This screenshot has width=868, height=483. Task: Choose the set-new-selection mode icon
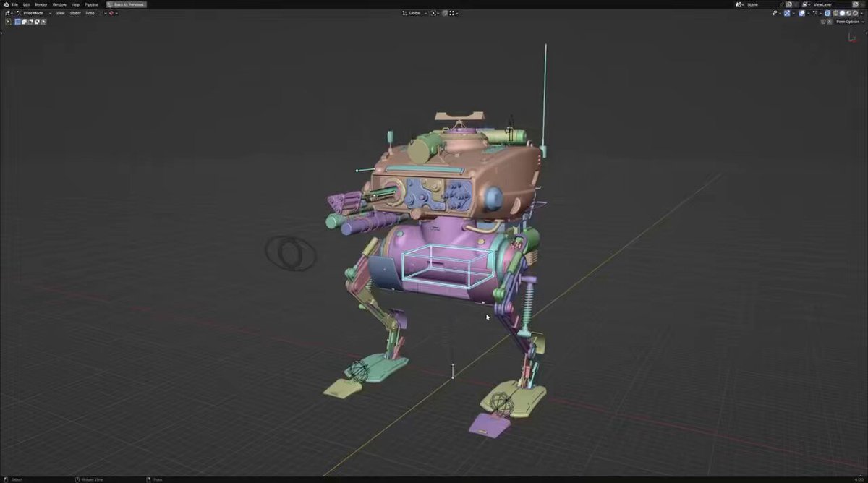click(x=17, y=22)
